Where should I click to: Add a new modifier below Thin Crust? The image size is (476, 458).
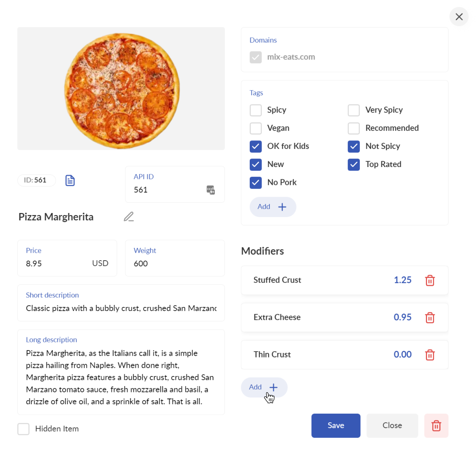click(264, 387)
